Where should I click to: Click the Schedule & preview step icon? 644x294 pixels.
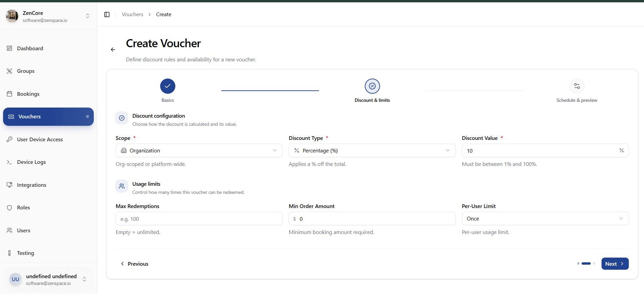(577, 86)
